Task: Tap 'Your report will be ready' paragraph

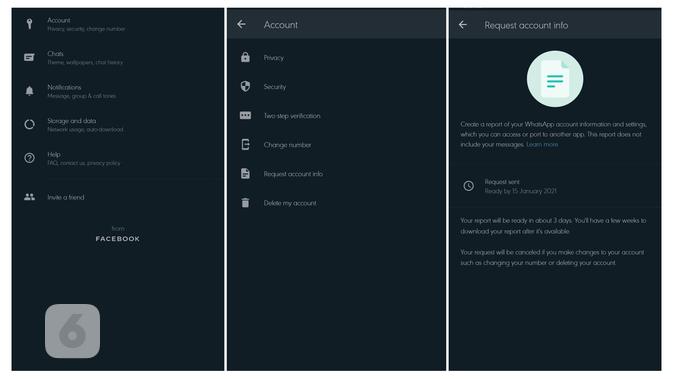Action: point(553,226)
